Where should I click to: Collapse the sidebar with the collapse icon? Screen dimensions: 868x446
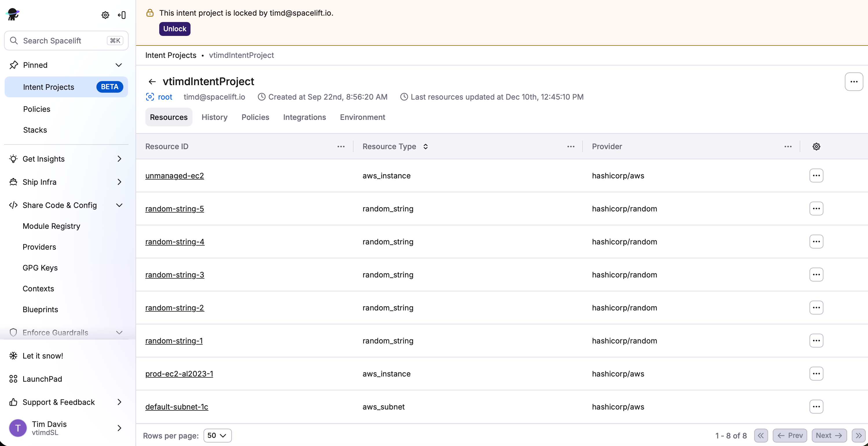click(122, 15)
